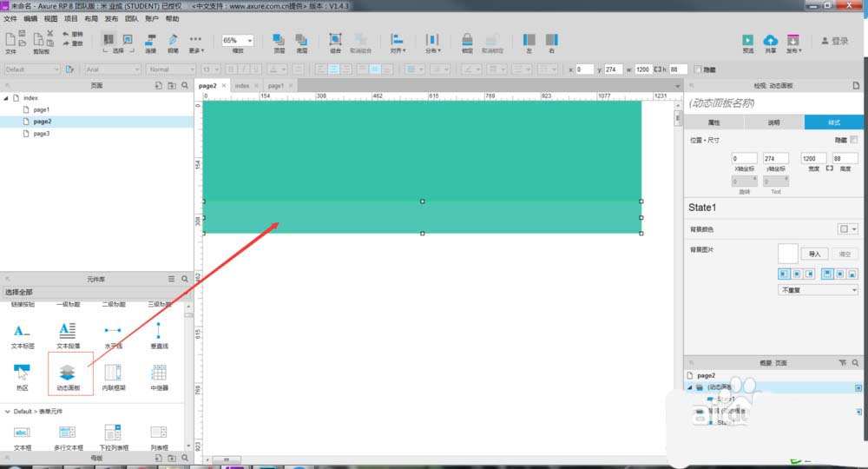Select the 动态面板 dynamic panel widget

tap(68, 378)
